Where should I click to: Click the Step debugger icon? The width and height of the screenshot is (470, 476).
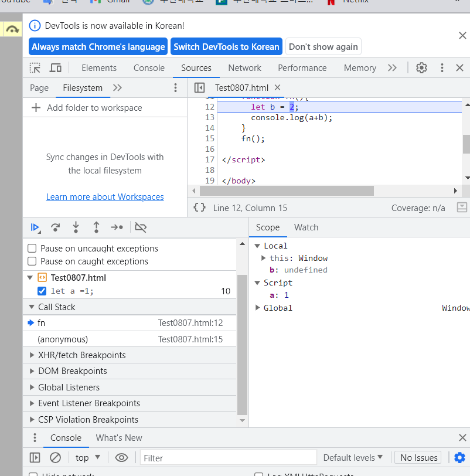coord(117,227)
